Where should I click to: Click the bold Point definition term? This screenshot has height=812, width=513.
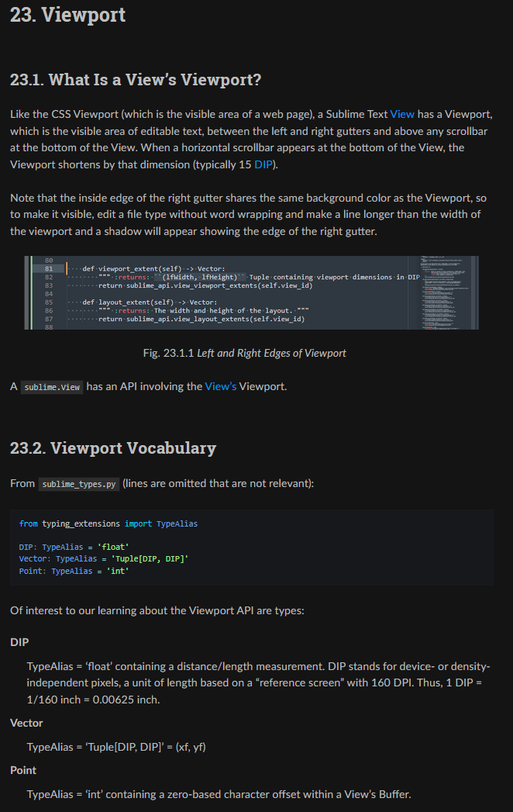(x=23, y=770)
